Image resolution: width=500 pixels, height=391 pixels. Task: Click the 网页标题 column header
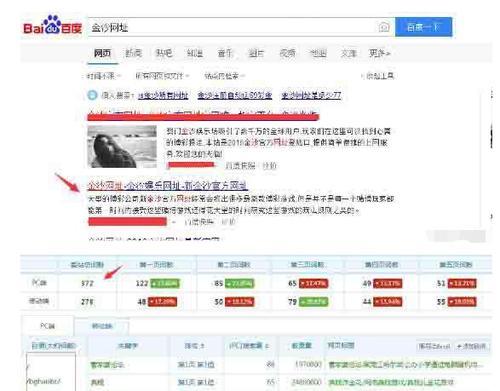click(x=341, y=345)
